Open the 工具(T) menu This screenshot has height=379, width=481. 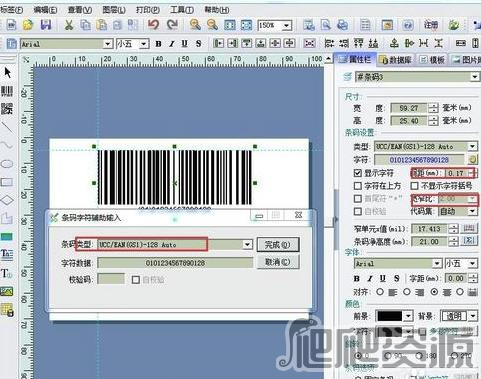pos(182,10)
